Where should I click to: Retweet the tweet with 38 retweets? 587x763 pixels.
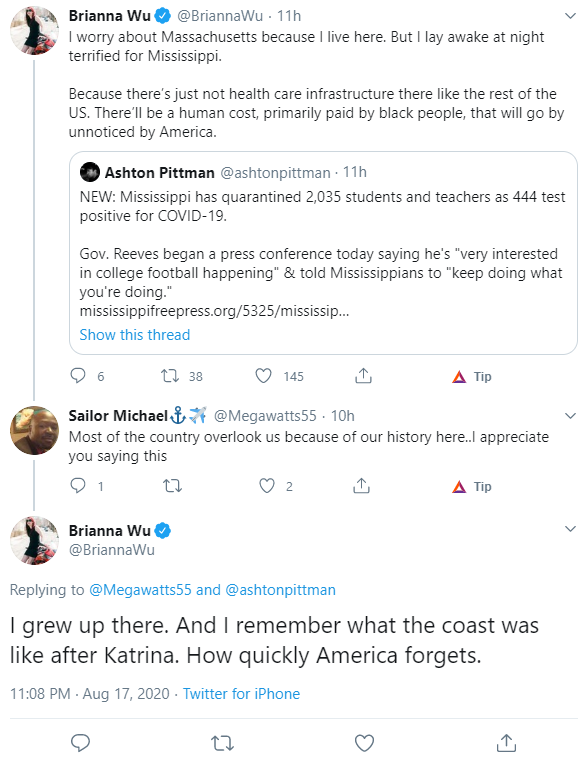[170, 376]
